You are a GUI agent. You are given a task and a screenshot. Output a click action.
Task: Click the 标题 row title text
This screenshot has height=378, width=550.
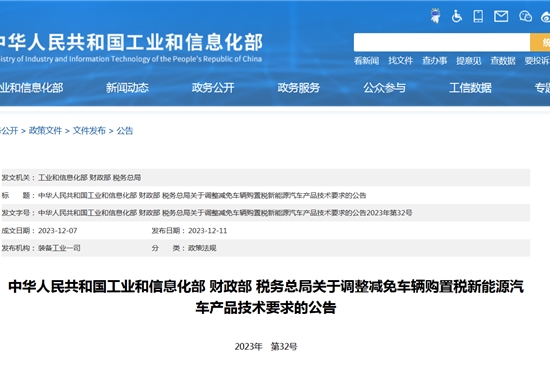tap(202, 195)
